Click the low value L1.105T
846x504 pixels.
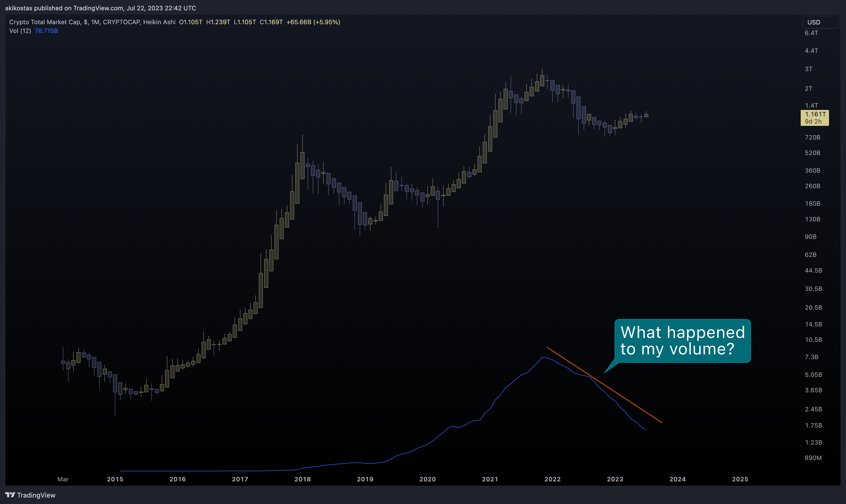[x=245, y=22]
